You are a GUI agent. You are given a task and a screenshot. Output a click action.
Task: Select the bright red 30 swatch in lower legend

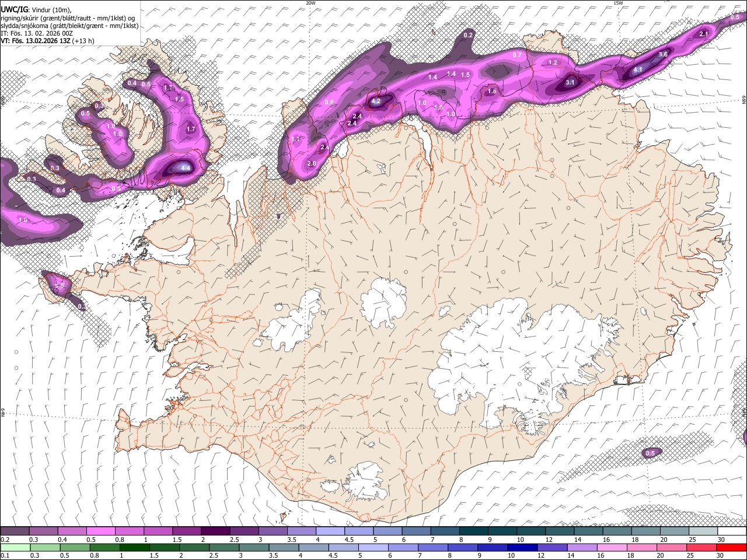(732, 547)
